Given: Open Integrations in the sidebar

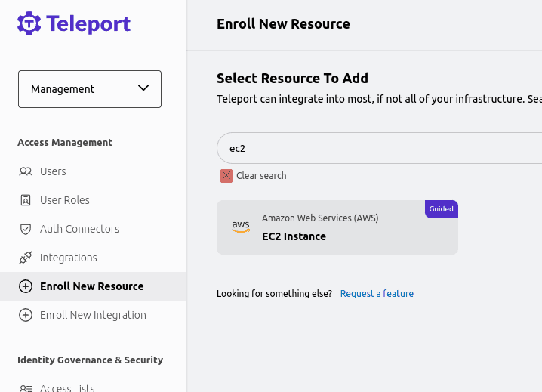Looking at the screenshot, I should click(94, 258).
